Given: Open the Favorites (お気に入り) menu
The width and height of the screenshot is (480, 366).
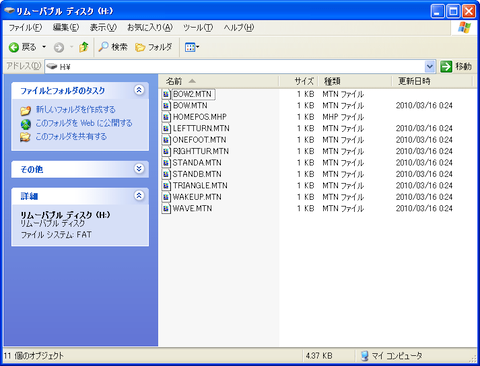Looking at the screenshot, I should (x=150, y=27).
